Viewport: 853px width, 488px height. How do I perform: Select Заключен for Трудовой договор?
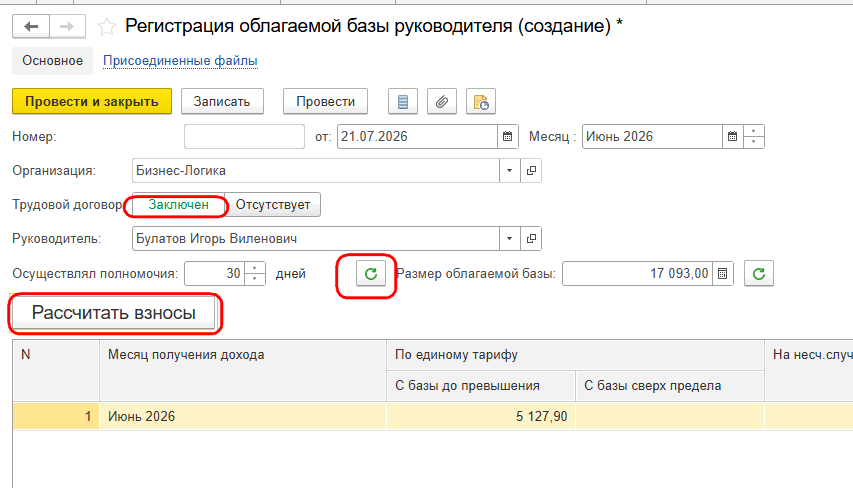178,205
